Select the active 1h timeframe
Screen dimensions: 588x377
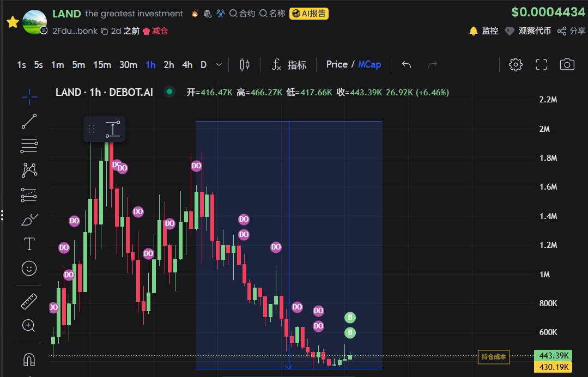click(x=150, y=65)
